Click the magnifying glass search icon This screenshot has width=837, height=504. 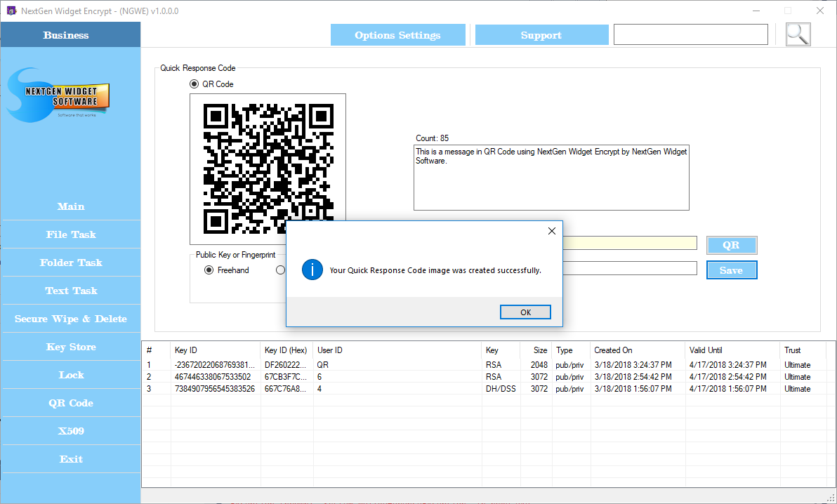[x=798, y=34]
